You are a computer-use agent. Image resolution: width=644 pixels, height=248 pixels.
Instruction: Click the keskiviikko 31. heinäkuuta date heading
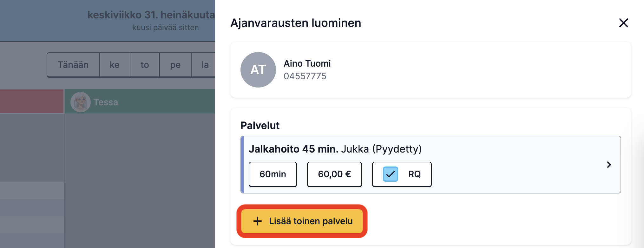[151, 15]
